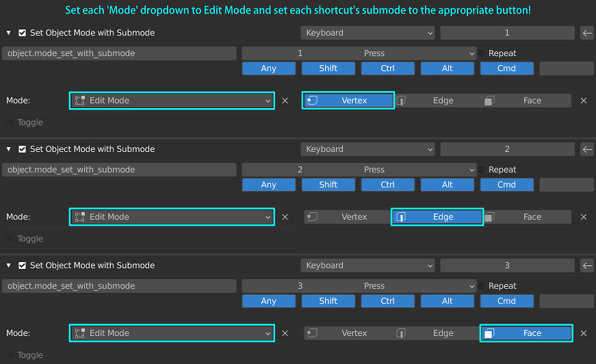
Task: Enable Toggle option under third Mode
Action: coord(11,355)
